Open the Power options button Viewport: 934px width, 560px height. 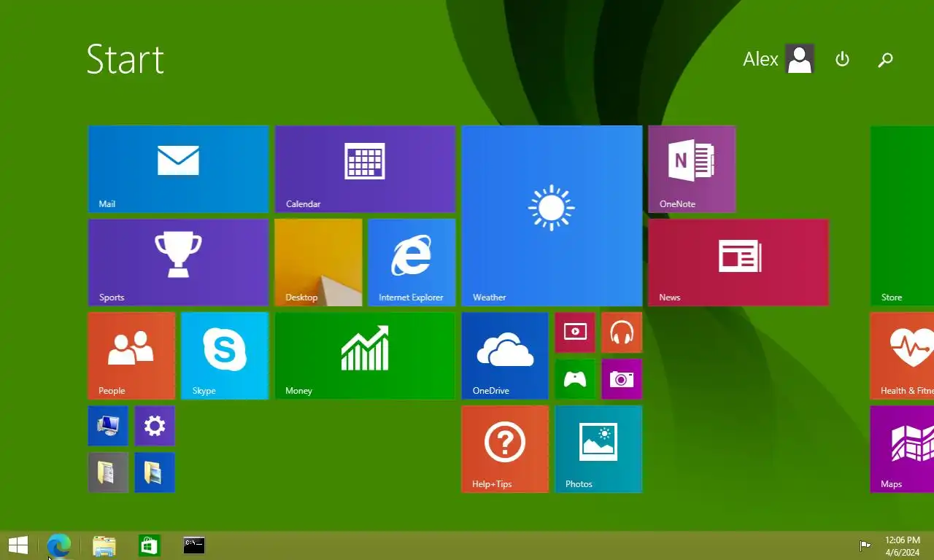point(842,59)
